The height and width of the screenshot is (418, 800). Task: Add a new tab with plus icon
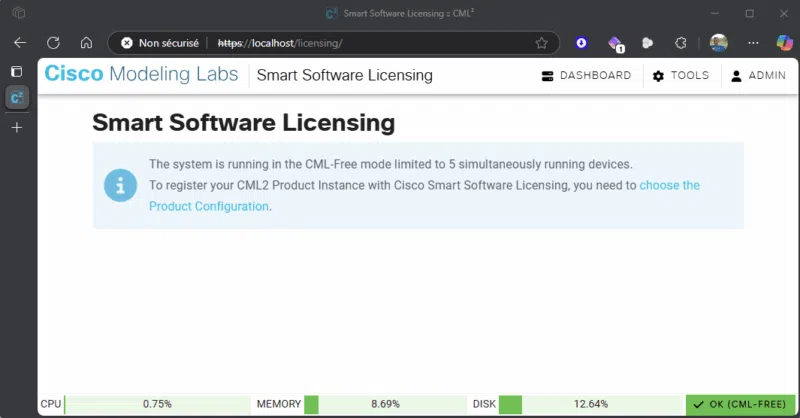tap(17, 127)
